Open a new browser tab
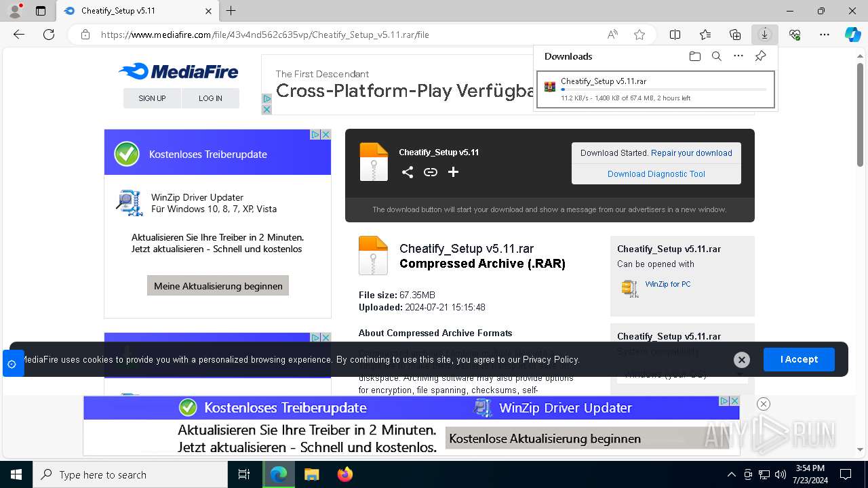 [231, 11]
